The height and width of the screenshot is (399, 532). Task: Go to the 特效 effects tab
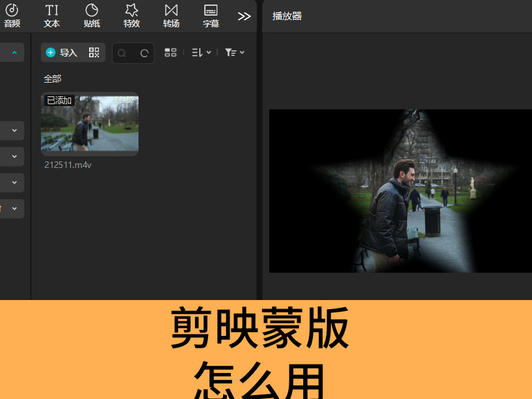tap(131, 16)
